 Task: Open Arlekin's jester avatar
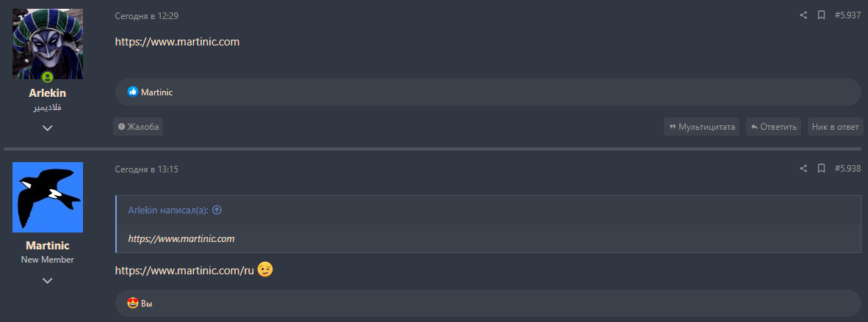point(48,43)
